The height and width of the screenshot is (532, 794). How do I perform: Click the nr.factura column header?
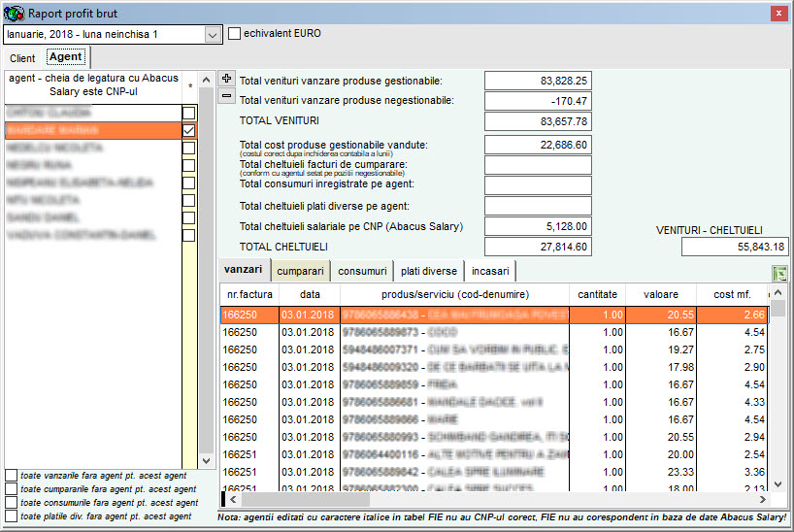249,294
